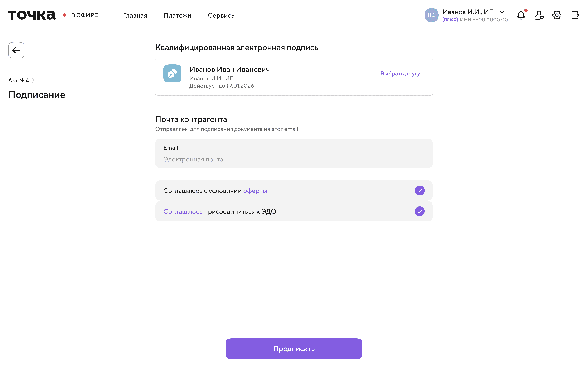Click the chevron next to Акт №4
Viewport: 588px width, 367px height.
click(x=33, y=80)
